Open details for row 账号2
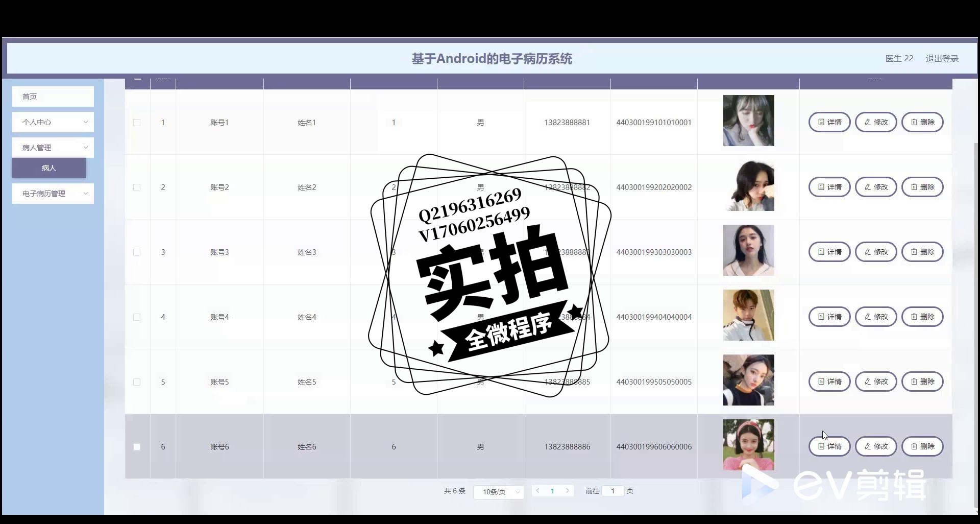 tap(829, 187)
